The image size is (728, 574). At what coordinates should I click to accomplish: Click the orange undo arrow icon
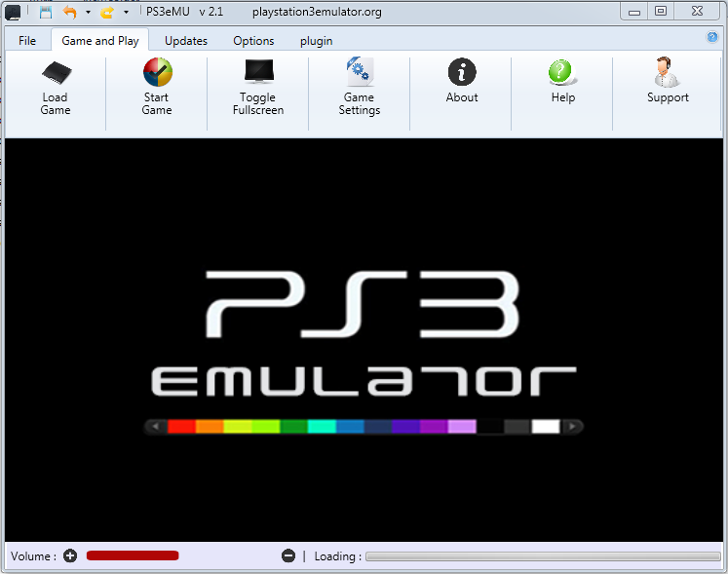tap(69, 12)
